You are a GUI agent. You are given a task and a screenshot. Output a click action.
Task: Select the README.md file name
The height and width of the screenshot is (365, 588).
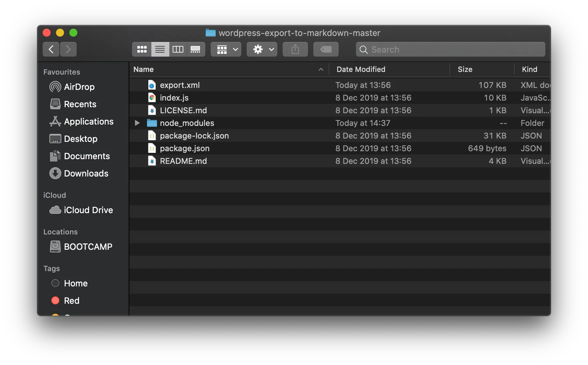coord(183,161)
